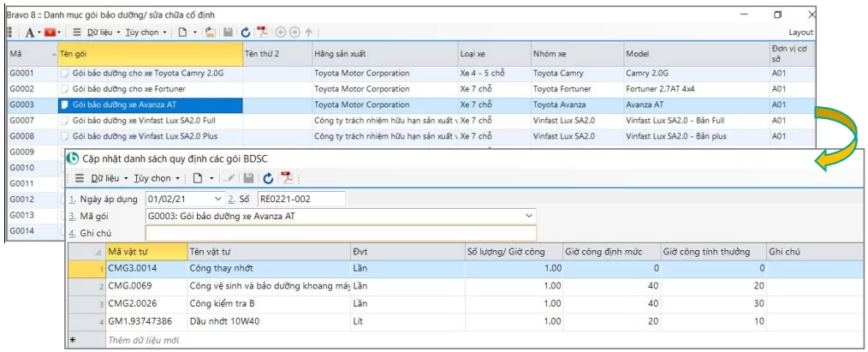Click into the 'Ghi chú' text field
This screenshot has height=352, width=868.
(x=340, y=233)
